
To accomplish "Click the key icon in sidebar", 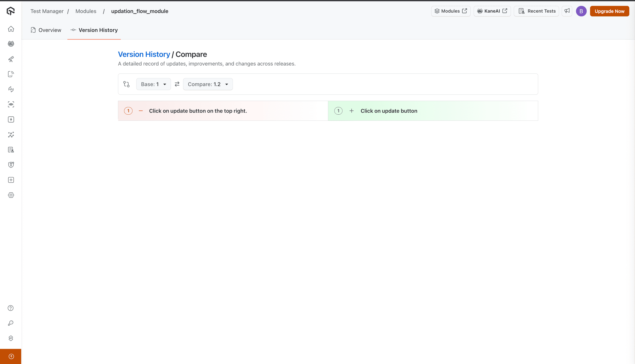I will [x=11, y=323].
